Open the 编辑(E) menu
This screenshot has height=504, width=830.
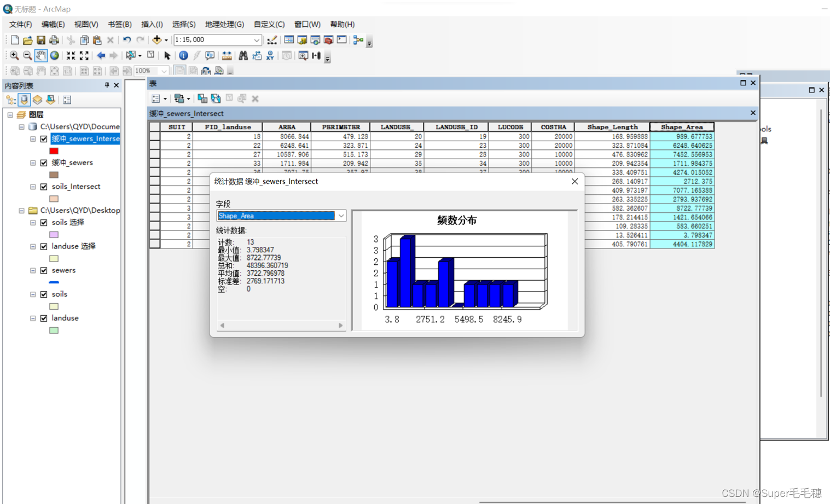click(x=53, y=24)
